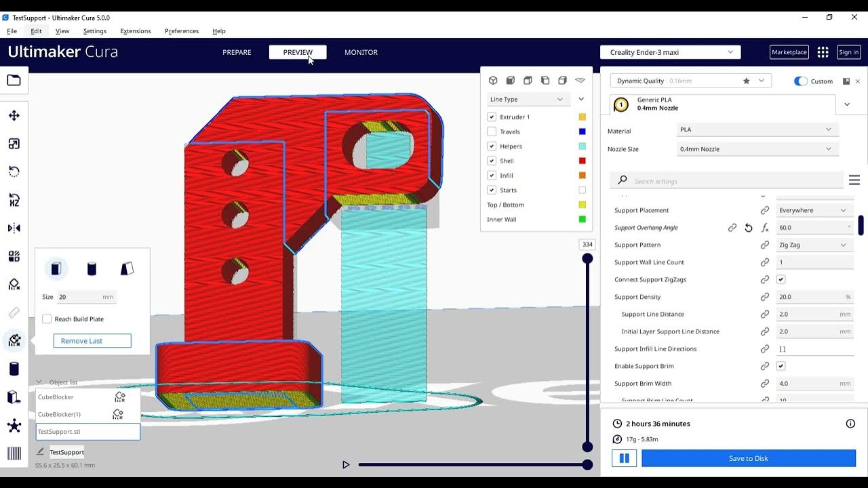Switch to right side view camera

click(x=562, y=80)
